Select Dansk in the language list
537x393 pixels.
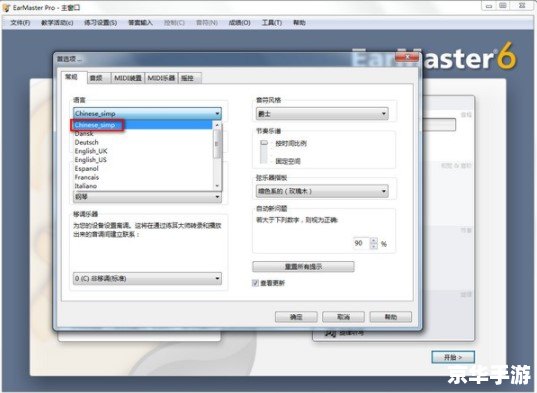click(x=143, y=134)
